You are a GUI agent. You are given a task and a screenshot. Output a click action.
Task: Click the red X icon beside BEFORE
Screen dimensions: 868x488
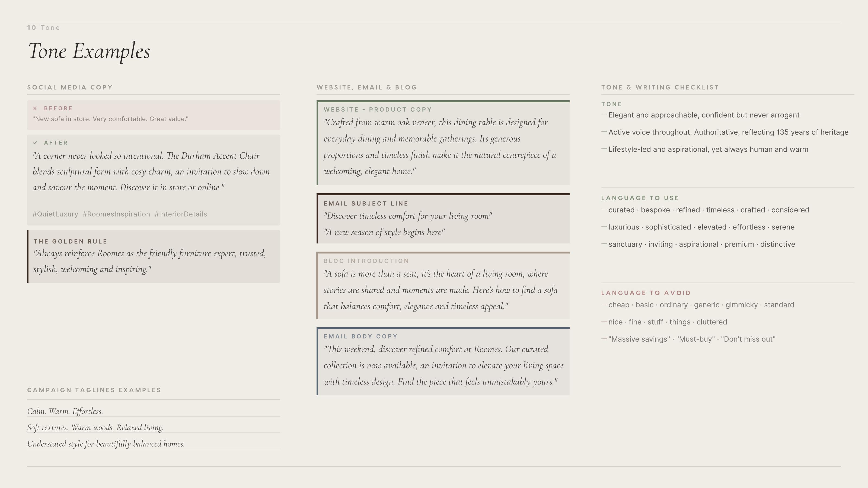pyautogui.click(x=35, y=108)
